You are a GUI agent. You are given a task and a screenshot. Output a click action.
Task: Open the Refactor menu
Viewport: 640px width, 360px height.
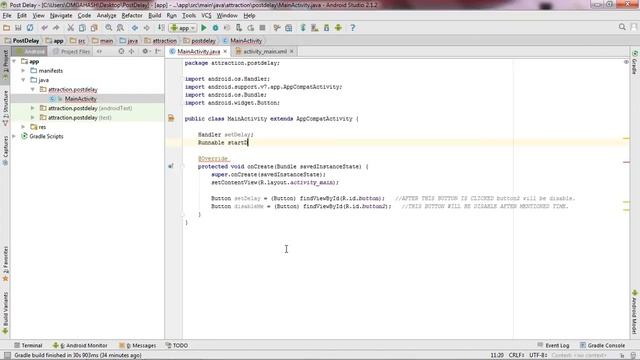pyautogui.click(x=132, y=16)
